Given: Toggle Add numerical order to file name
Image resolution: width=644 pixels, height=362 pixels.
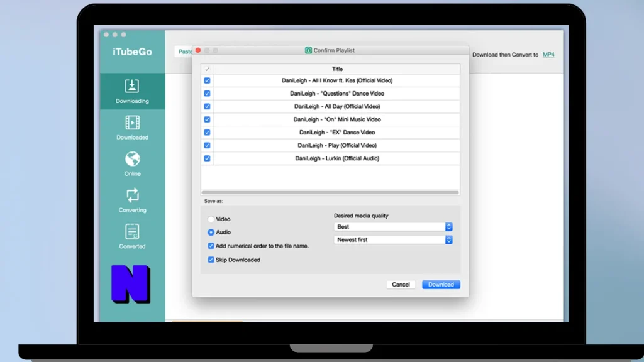Looking at the screenshot, I should (211, 246).
